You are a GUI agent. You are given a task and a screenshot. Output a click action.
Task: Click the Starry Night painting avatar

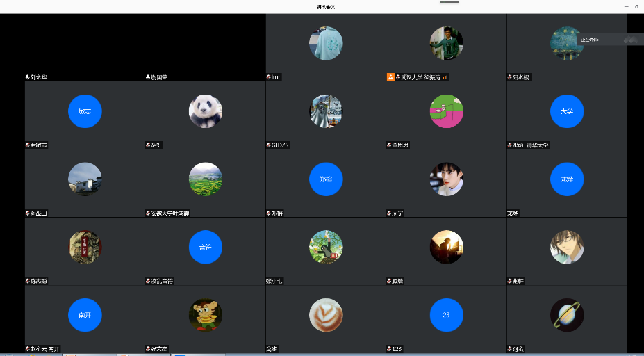click(x=567, y=43)
